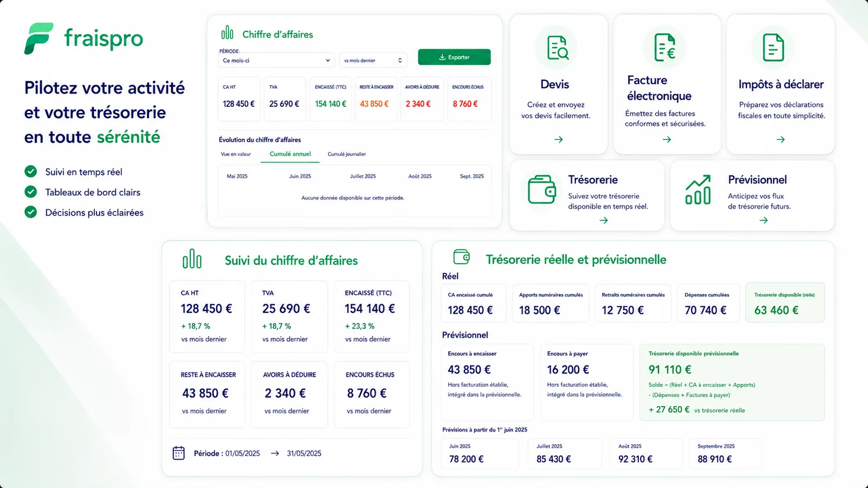
Task: Click the fraispro logo icon
Action: 39,38
